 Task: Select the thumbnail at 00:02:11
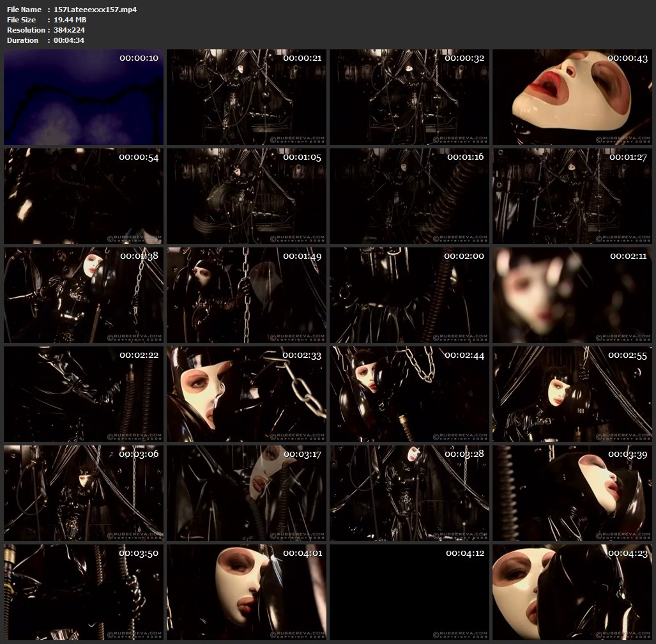[572, 295]
